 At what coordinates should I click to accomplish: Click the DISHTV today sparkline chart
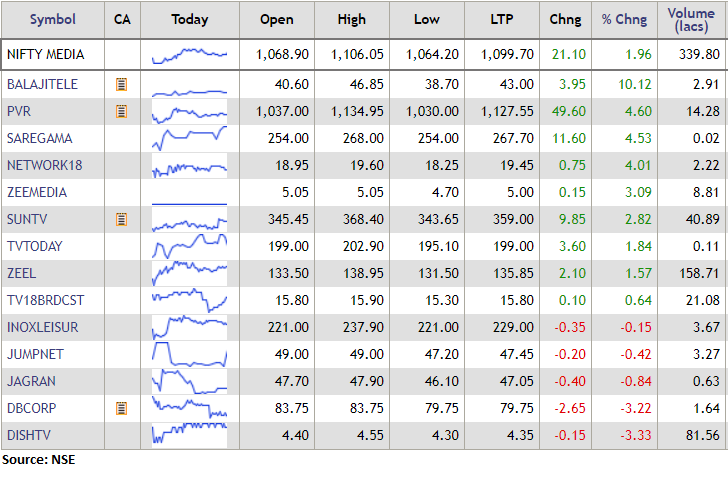(x=190, y=435)
